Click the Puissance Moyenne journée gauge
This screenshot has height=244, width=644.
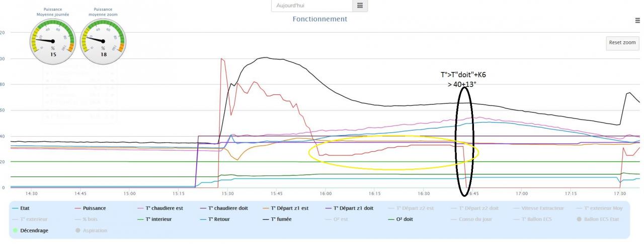(53, 41)
